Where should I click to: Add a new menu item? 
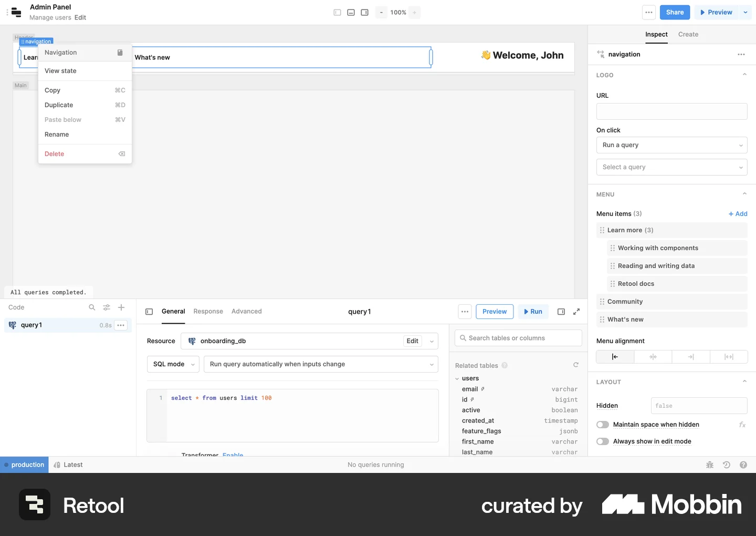[x=738, y=214]
